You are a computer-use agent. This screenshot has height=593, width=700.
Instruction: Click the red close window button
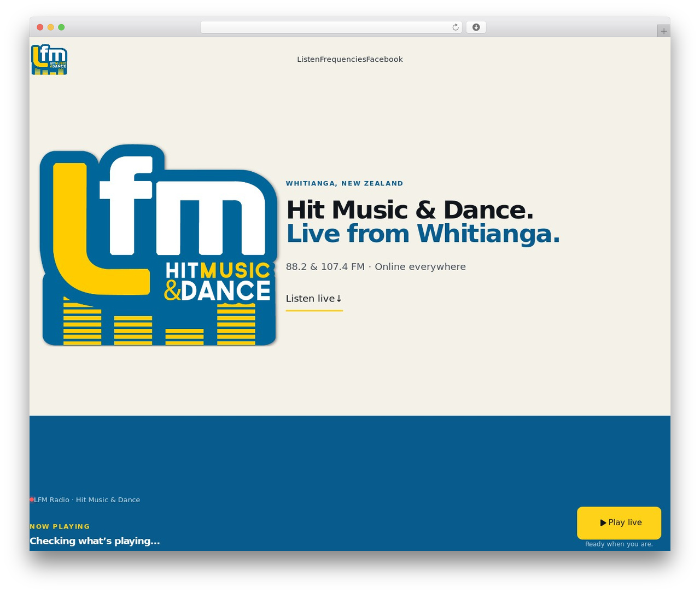[x=40, y=27]
